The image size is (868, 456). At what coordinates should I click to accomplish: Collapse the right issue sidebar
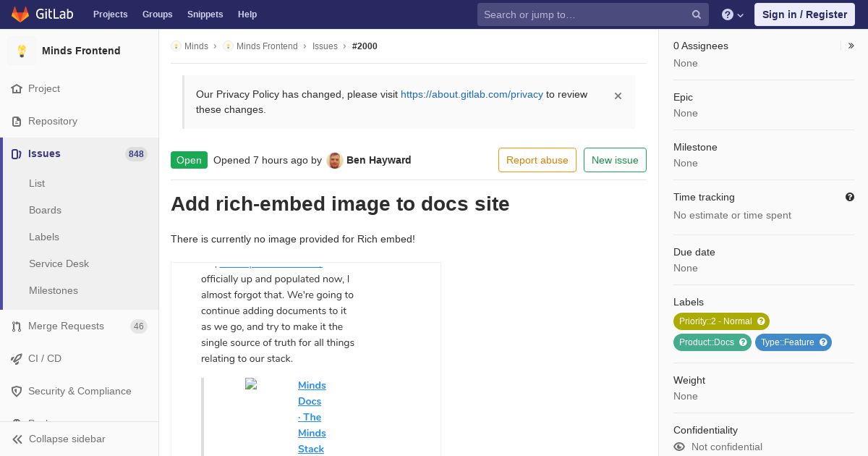click(851, 46)
